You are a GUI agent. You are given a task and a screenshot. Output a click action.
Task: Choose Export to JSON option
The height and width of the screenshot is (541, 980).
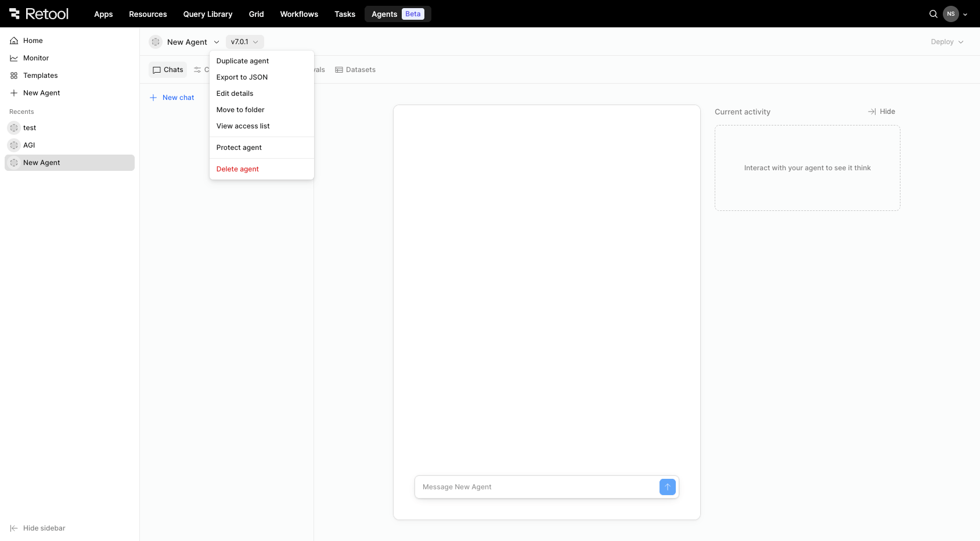coord(242,77)
